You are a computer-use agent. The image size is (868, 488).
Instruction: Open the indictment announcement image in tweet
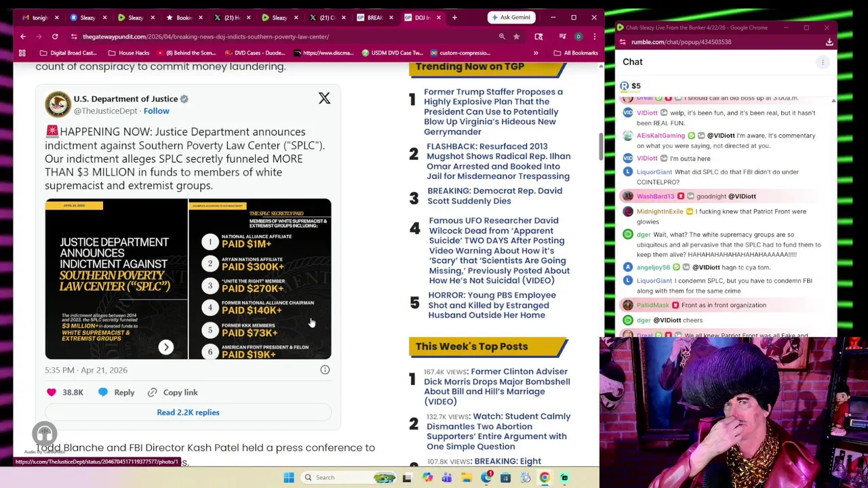[116, 279]
